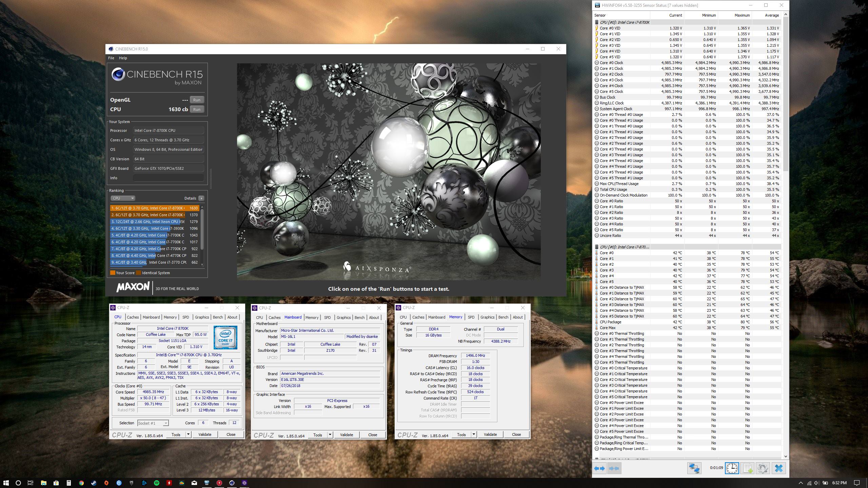Click Validate in the Memory CPU-Z window
Viewport: 868px width, 488px height.
490,434
